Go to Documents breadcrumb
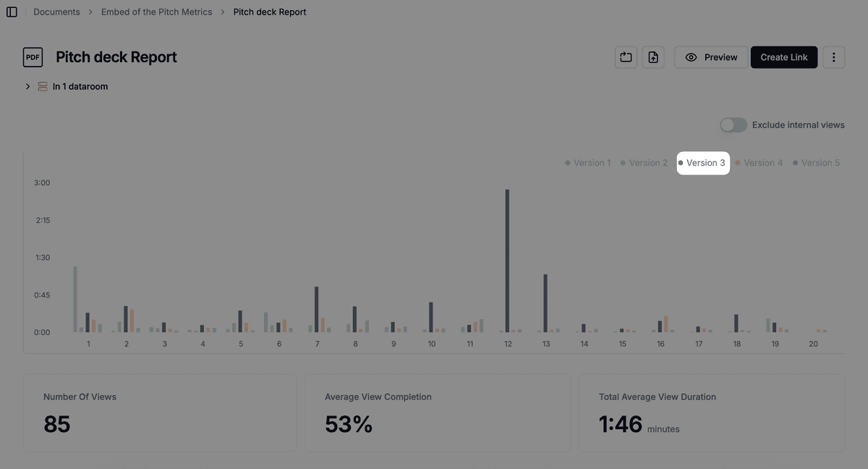The height and width of the screenshot is (469, 868). 56,12
